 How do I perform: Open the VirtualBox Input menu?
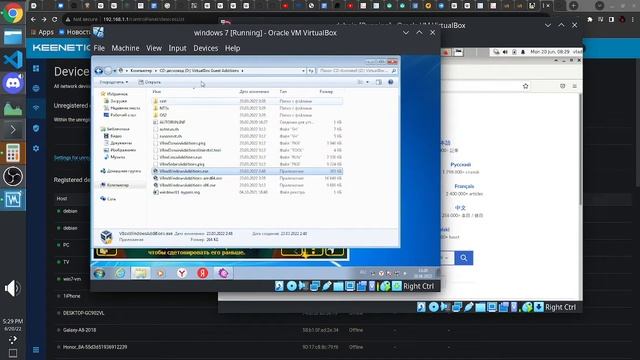click(x=178, y=48)
